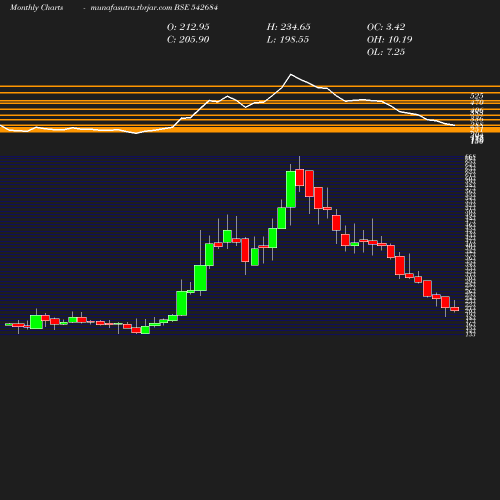The width and height of the screenshot is (500, 500).
Task: Click the tallest green candlestick near the peak
Action: coord(291,189)
